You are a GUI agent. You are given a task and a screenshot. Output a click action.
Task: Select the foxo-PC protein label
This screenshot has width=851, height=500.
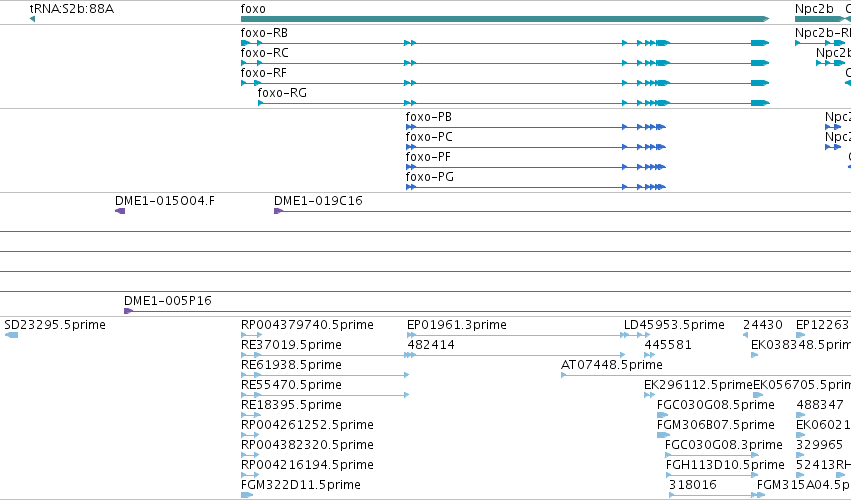(x=429, y=137)
